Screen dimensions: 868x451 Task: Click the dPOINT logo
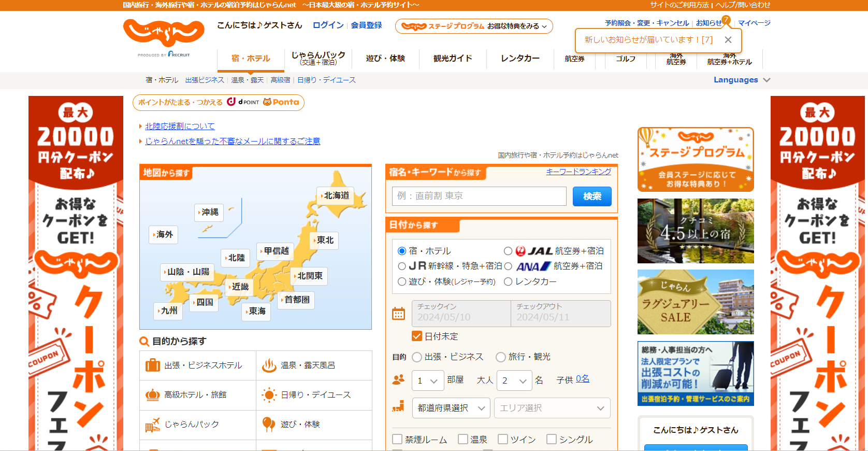pos(243,102)
